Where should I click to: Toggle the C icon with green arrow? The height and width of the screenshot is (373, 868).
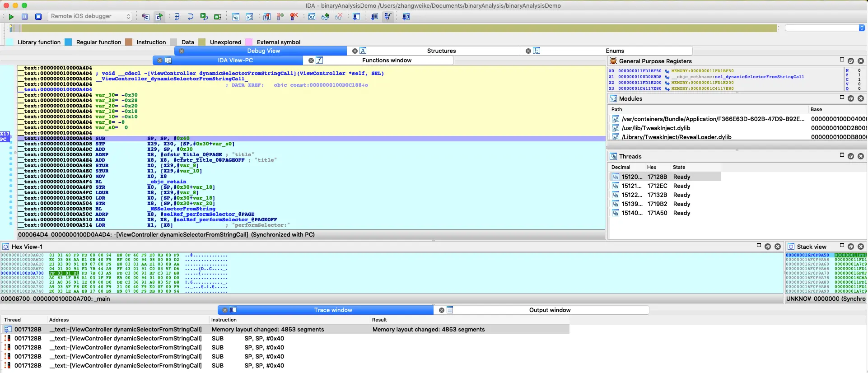[x=159, y=17]
